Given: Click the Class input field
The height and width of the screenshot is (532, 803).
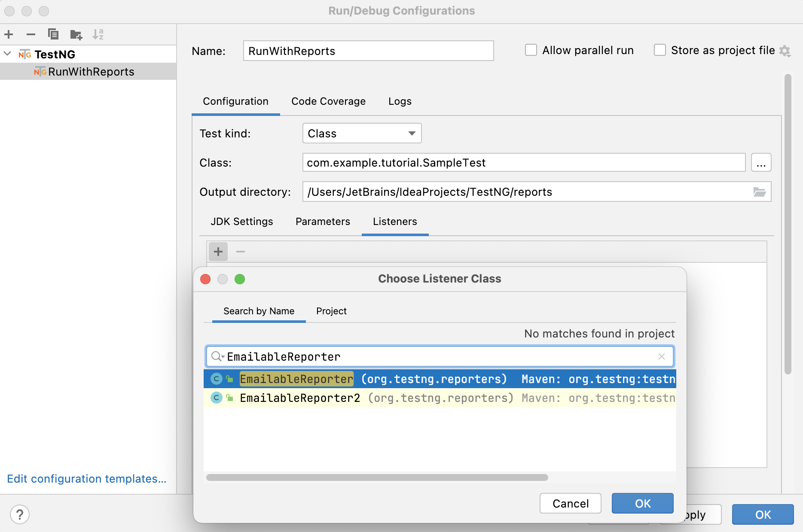Looking at the screenshot, I should click(x=524, y=163).
